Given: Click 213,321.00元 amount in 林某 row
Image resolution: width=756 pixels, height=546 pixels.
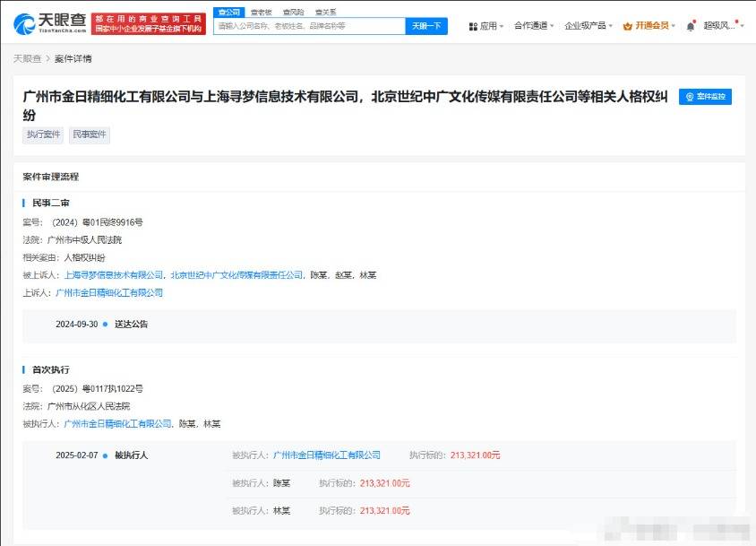Looking at the screenshot, I should 385,511.
